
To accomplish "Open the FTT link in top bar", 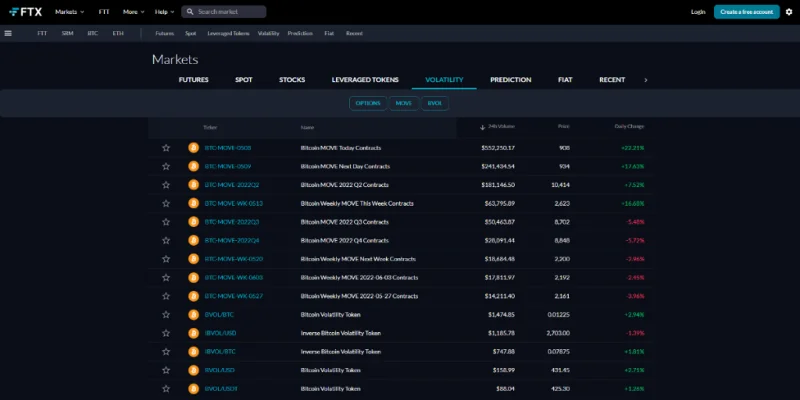I will pos(104,12).
